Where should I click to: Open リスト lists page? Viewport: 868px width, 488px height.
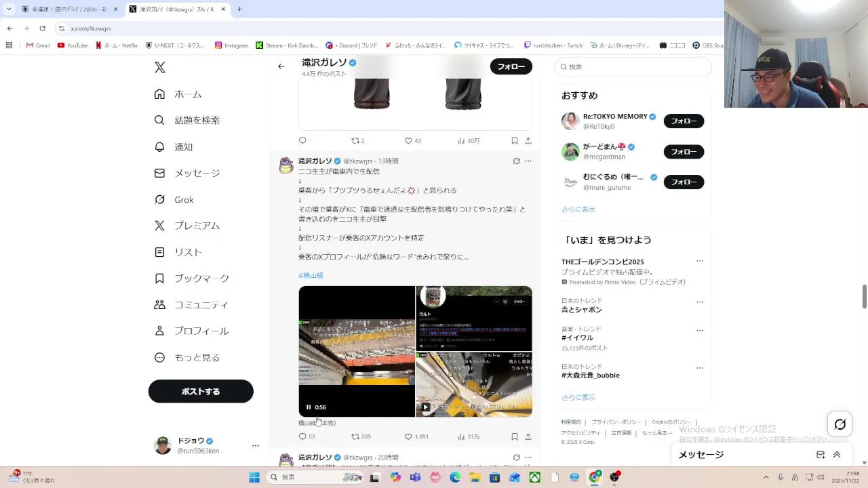click(x=178, y=252)
